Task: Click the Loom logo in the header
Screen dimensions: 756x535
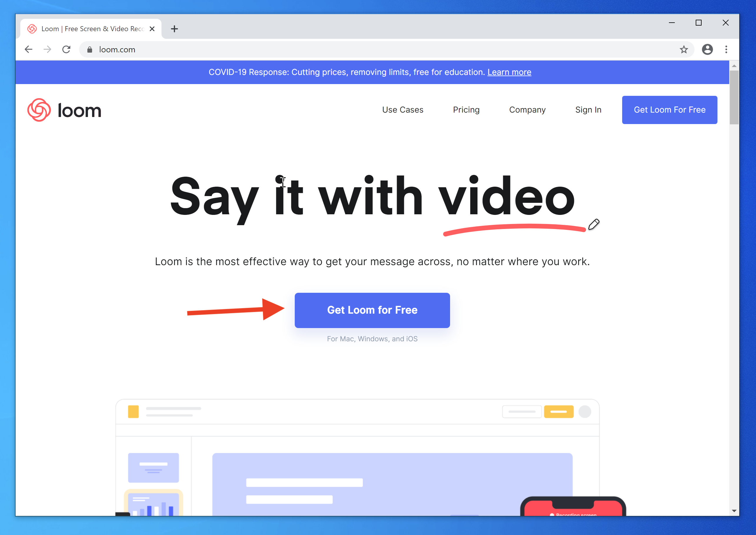Action: (x=64, y=110)
